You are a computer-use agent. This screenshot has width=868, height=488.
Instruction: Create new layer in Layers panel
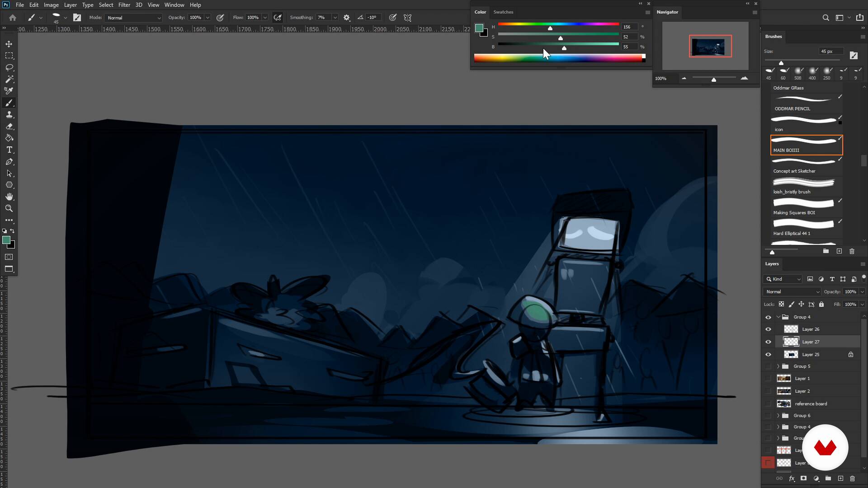pyautogui.click(x=840, y=478)
